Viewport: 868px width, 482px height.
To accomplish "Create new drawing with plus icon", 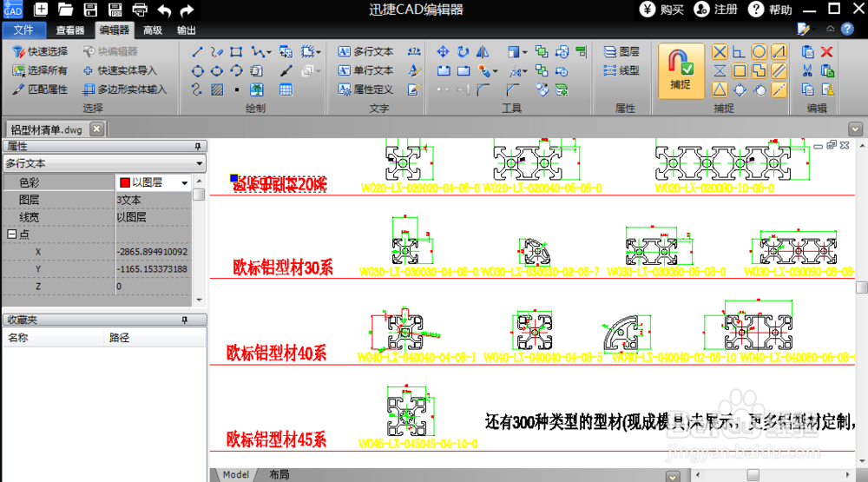I will [x=41, y=10].
